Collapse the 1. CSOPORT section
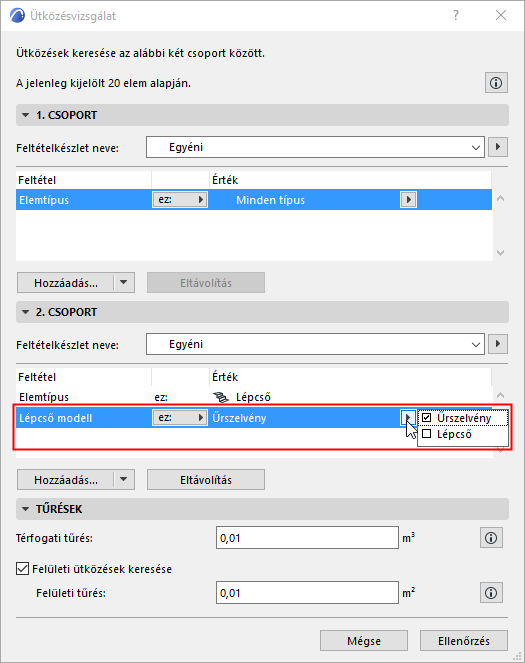This screenshot has width=525, height=663. 25,115
